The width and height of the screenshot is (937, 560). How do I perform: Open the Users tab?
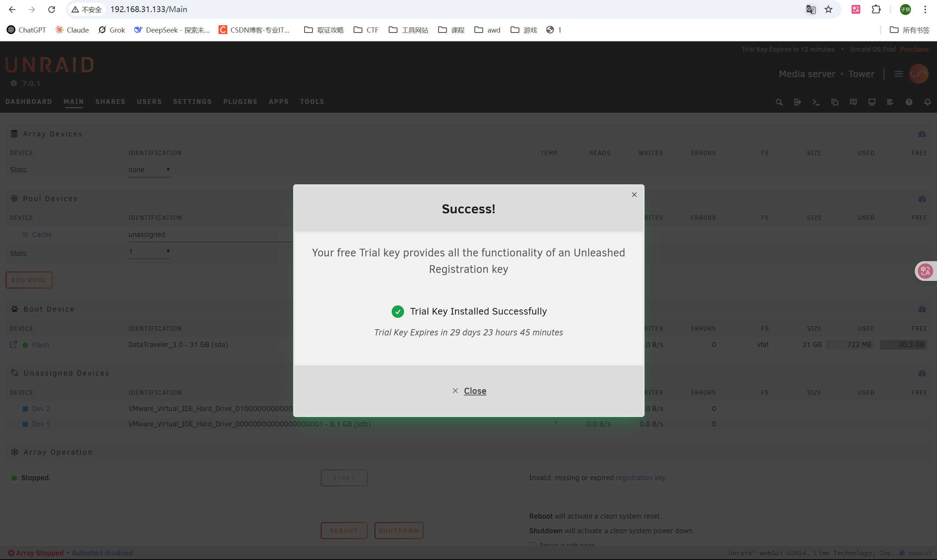pyautogui.click(x=149, y=102)
